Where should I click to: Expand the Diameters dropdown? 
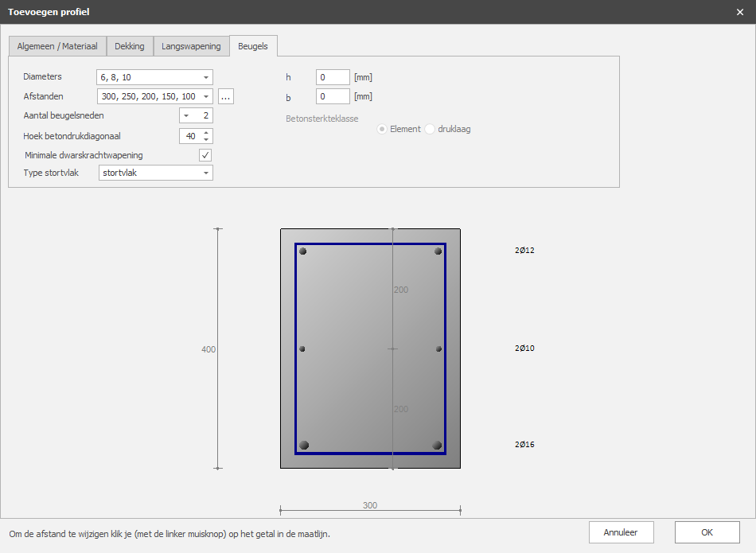point(206,77)
